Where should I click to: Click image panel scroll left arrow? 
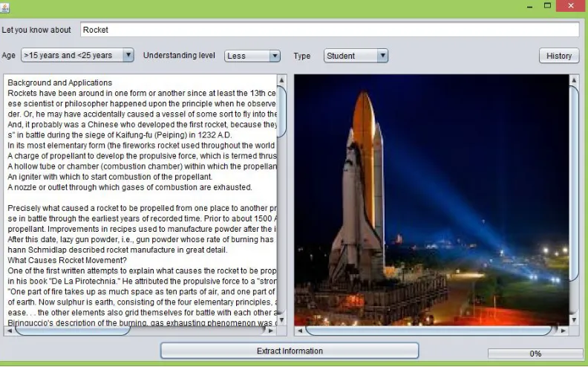coord(300,331)
